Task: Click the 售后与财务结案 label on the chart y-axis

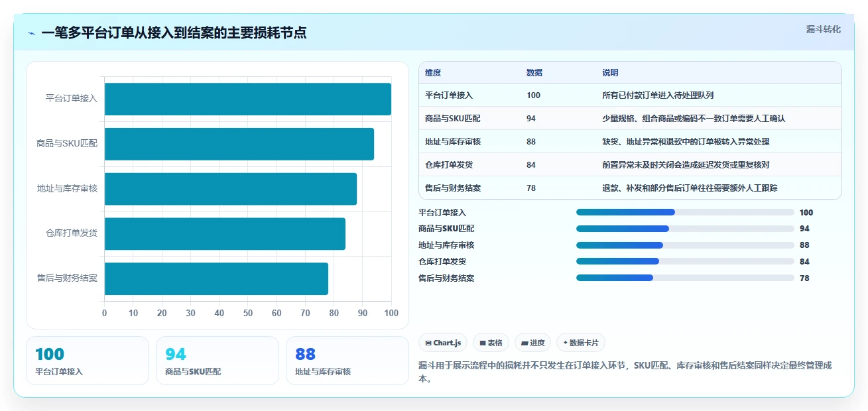Action: click(68, 278)
